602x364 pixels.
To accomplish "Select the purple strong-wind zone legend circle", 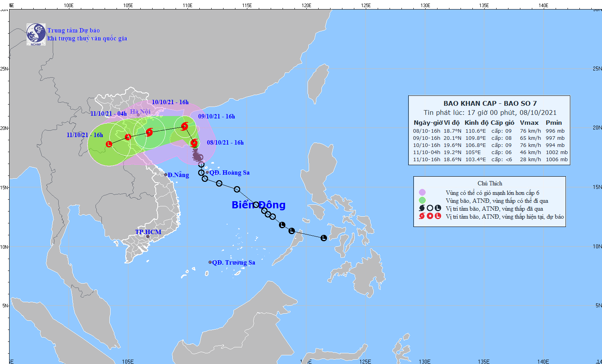I will click(422, 193).
